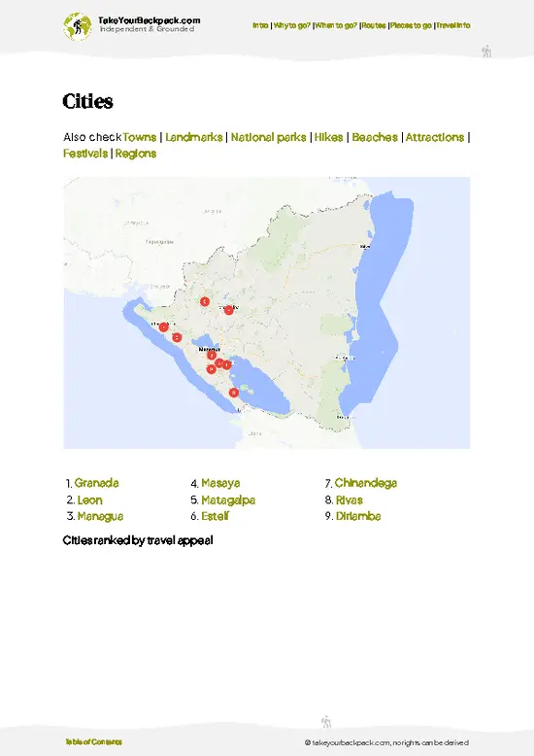This screenshot has height=756, width=534.
Task: Open the Chinandega city link
Action: coord(366,483)
